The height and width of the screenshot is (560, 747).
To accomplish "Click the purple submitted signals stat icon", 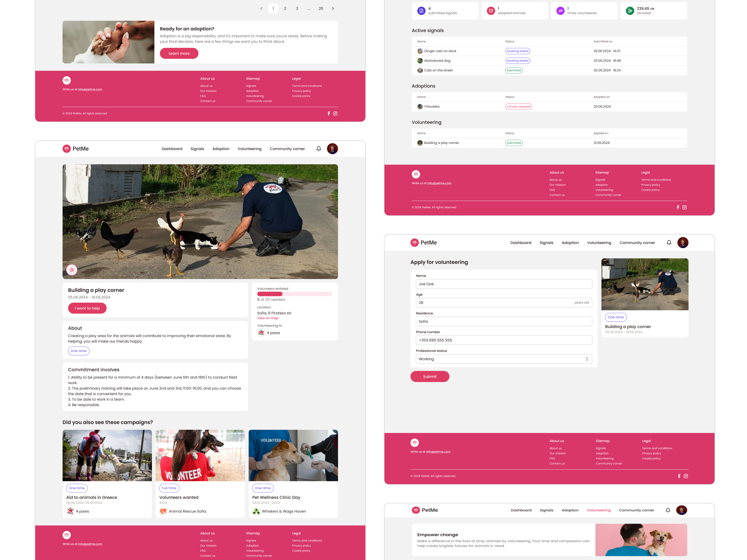I will click(x=421, y=11).
